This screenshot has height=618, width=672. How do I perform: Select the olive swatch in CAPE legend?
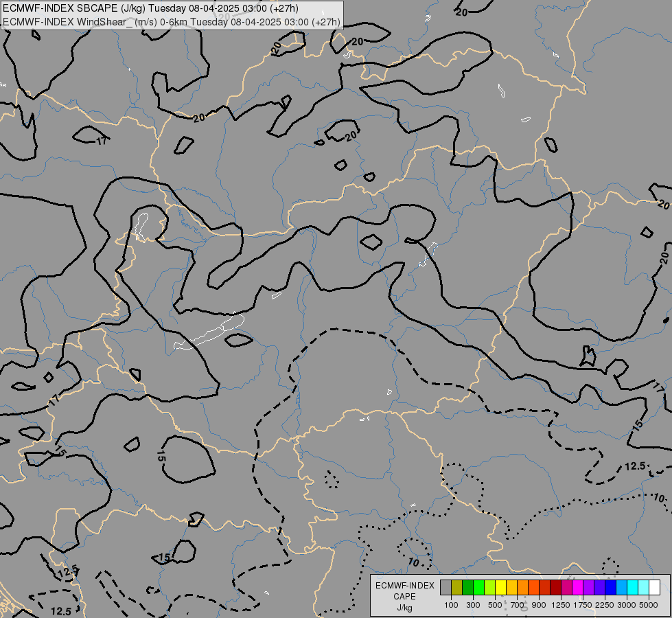coord(457,588)
